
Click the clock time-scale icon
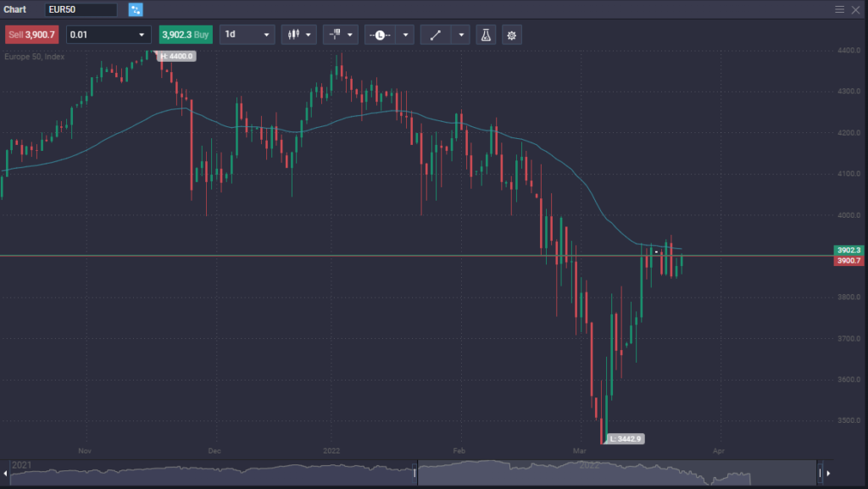point(381,35)
